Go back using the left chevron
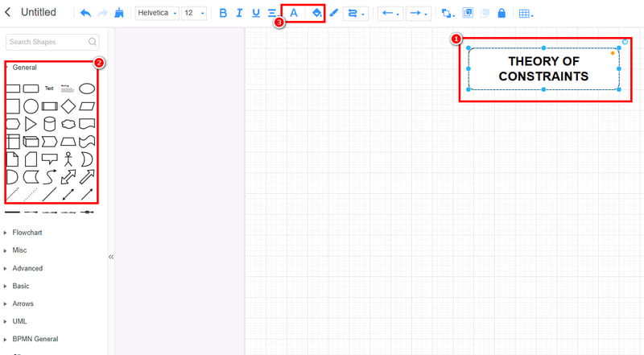This screenshot has width=644, height=355. 8,12
